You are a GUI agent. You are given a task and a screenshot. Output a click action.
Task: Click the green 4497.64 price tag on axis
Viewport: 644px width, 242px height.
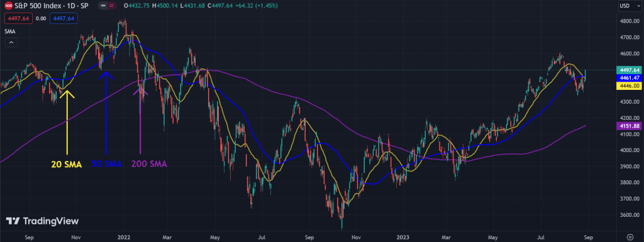click(x=628, y=70)
